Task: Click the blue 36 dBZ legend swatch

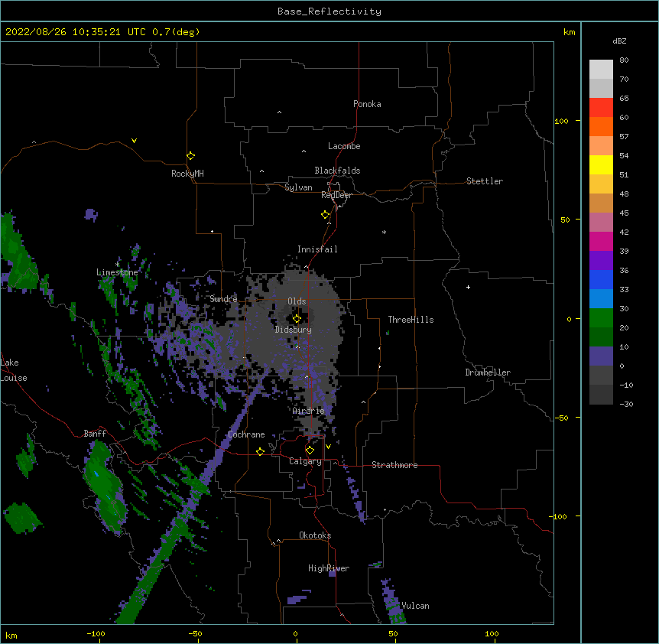Action: pyautogui.click(x=601, y=279)
